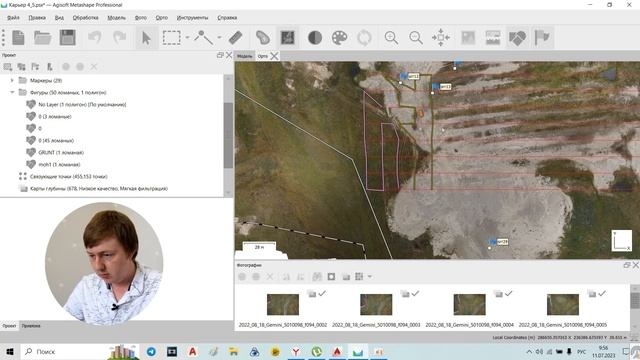Viewport: 640px width, 360px height.
Task: Open photo ending f094_0005 thumbnail
Action: pyautogui.click(x=563, y=304)
